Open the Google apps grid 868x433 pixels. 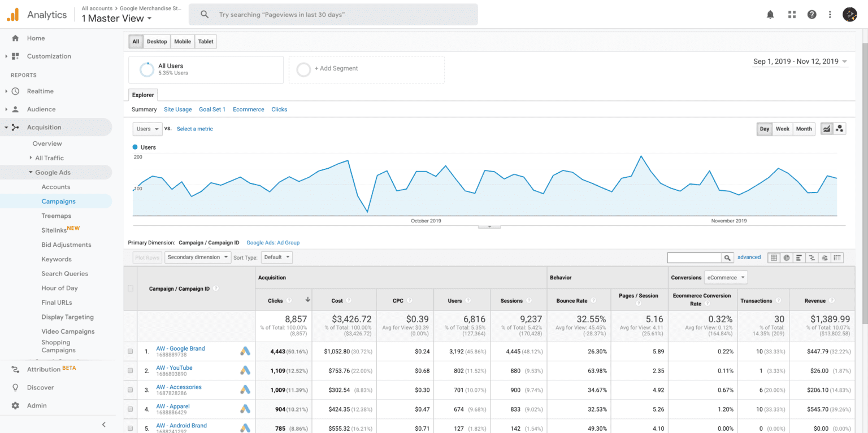[792, 15]
